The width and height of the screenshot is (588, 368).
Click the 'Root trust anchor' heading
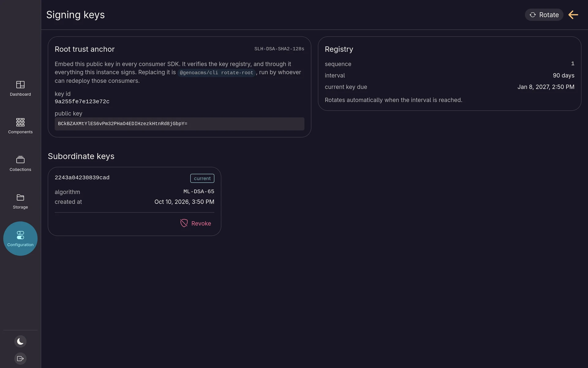pos(85,49)
